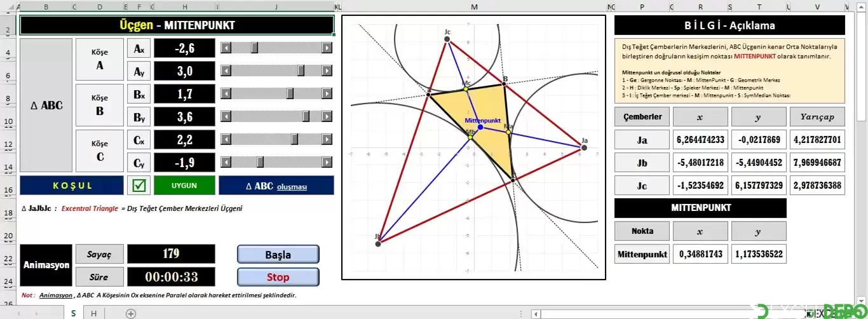
Task: Click the Jc y value 6,157797329
Action: click(759, 186)
